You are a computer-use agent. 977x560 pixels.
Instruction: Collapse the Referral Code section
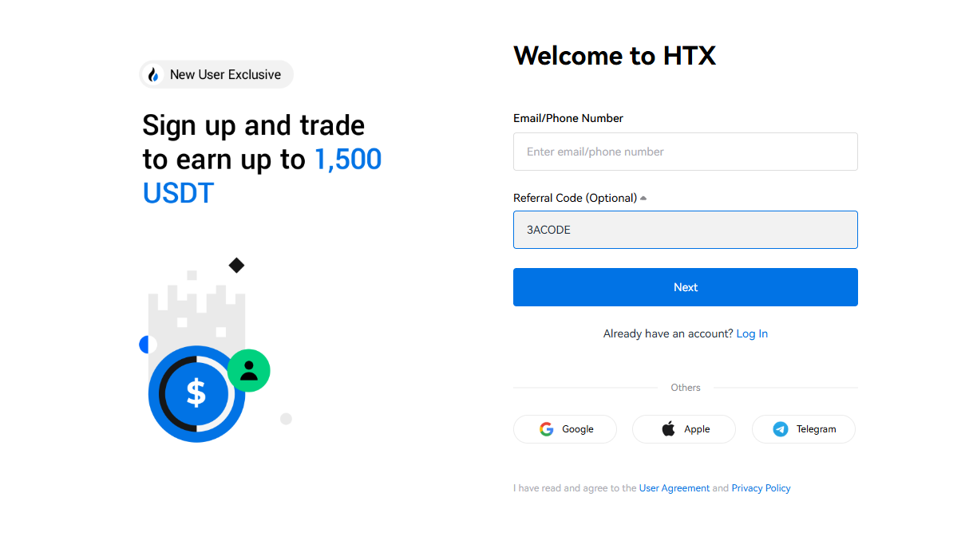[643, 197]
